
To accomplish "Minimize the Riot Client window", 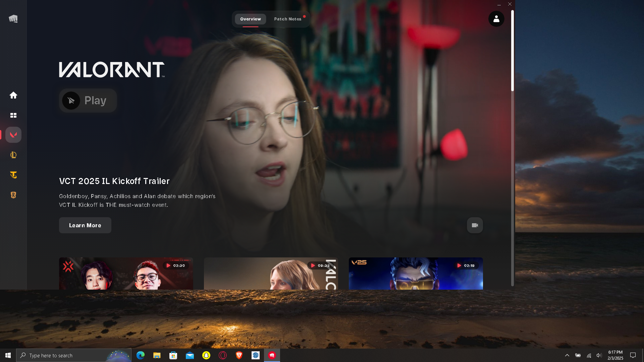I will click(x=499, y=4).
